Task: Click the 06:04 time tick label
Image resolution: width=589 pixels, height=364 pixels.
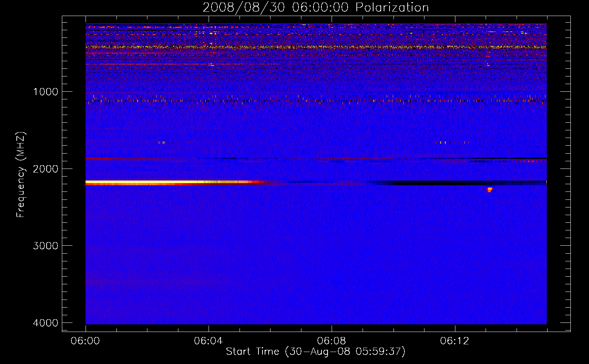Action: click(209, 341)
